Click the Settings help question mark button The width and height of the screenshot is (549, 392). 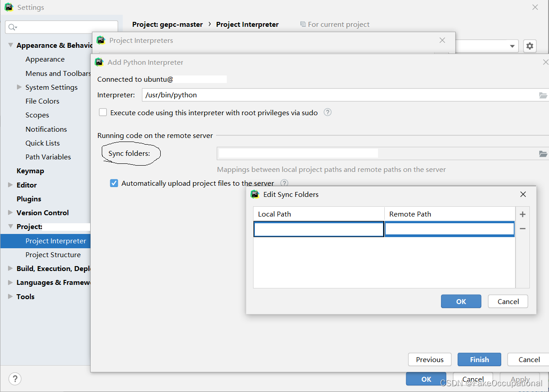tap(15, 379)
